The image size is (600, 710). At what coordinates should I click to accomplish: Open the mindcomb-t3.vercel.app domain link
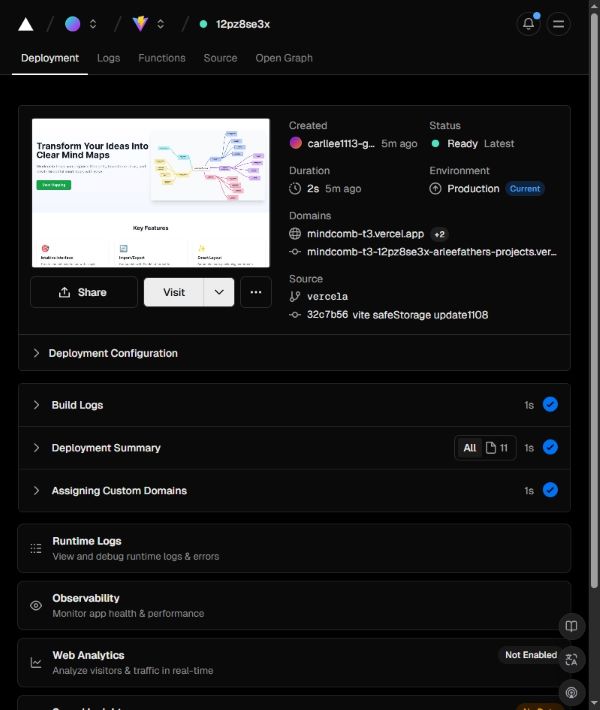point(365,234)
